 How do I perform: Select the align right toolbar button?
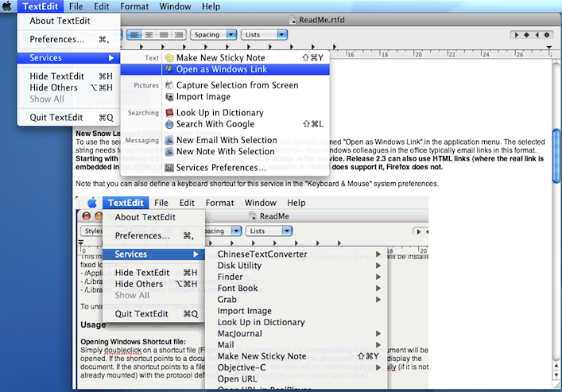pos(179,35)
